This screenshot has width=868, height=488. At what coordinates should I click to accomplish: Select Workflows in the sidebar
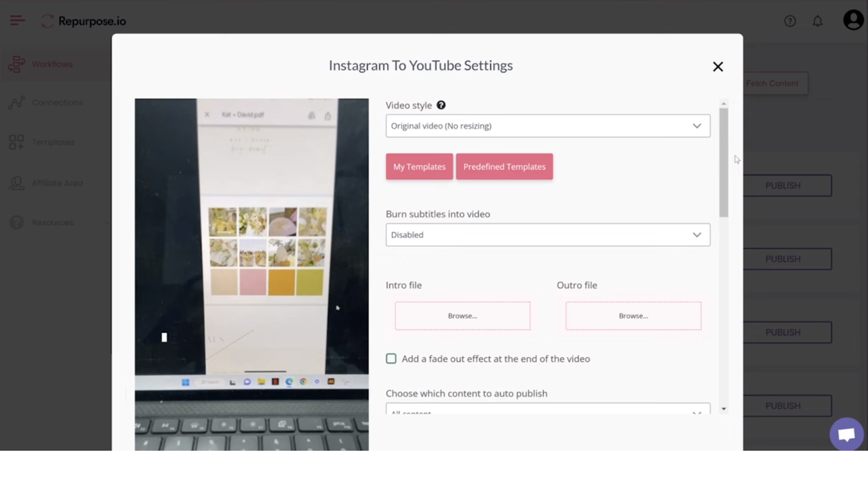pyautogui.click(x=52, y=64)
